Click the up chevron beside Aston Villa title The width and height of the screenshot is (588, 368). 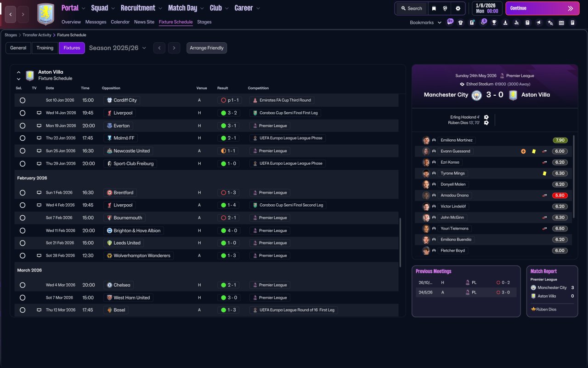[19, 72]
